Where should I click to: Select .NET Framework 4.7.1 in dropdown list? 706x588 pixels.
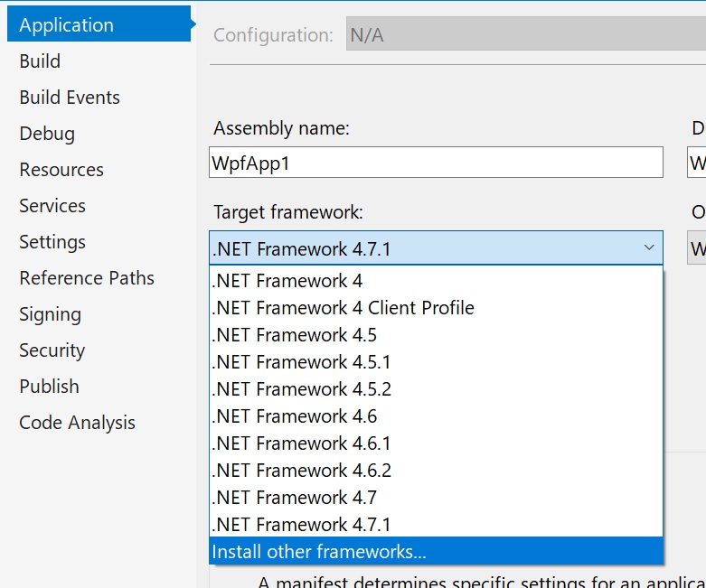click(436, 524)
